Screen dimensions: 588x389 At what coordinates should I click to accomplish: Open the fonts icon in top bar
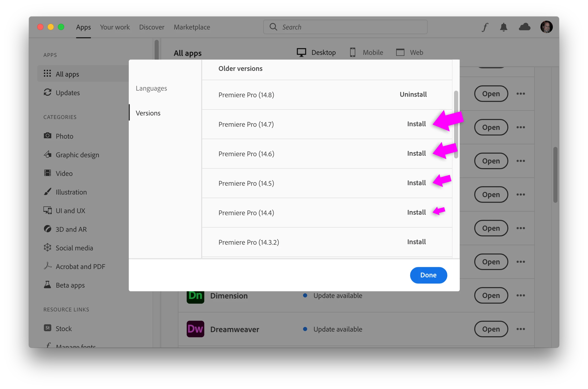coord(485,27)
